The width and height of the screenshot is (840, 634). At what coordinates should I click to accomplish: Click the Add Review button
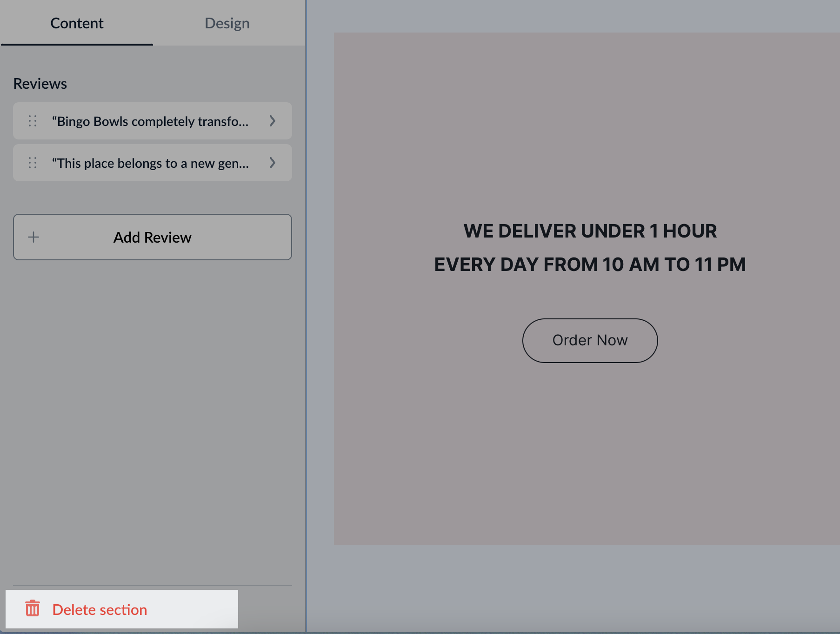click(x=152, y=237)
